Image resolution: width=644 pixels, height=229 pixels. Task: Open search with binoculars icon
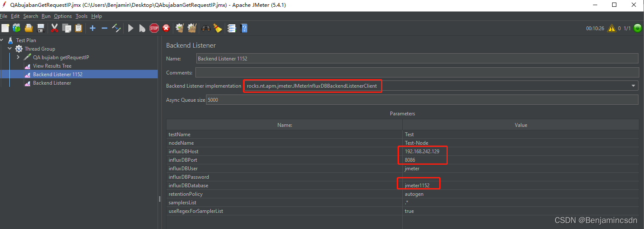click(206, 28)
